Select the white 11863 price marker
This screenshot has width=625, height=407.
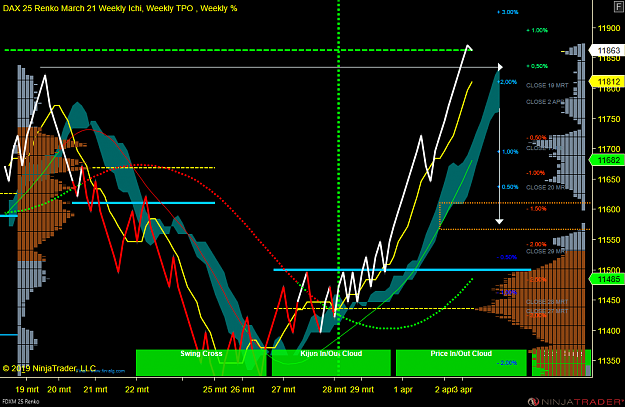(607, 50)
